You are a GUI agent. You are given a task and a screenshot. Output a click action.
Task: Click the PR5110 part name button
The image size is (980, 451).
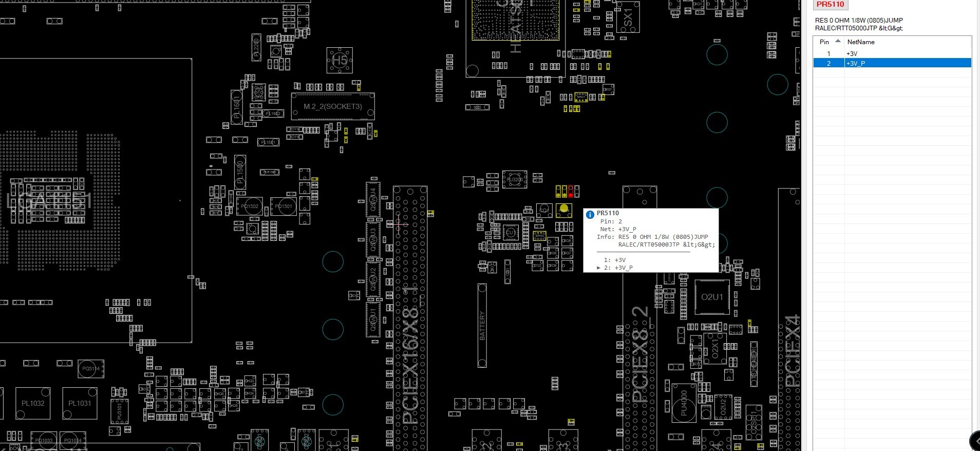[x=830, y=5]
